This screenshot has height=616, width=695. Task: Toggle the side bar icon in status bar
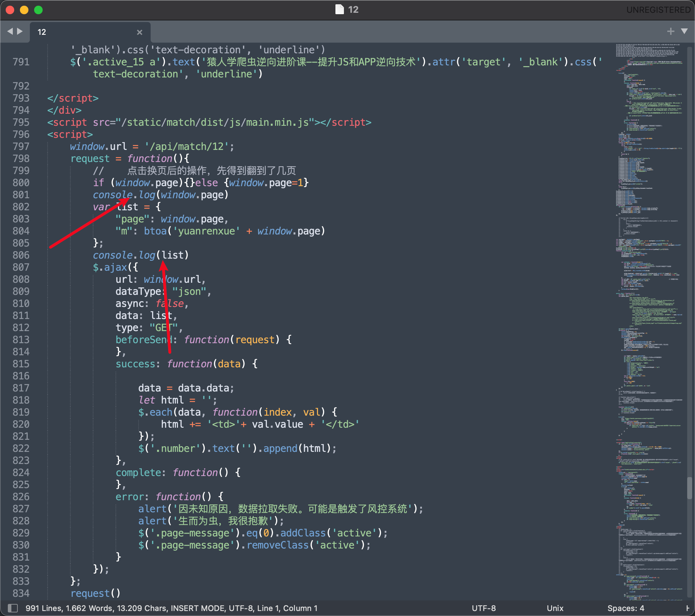tap(13, 608)
